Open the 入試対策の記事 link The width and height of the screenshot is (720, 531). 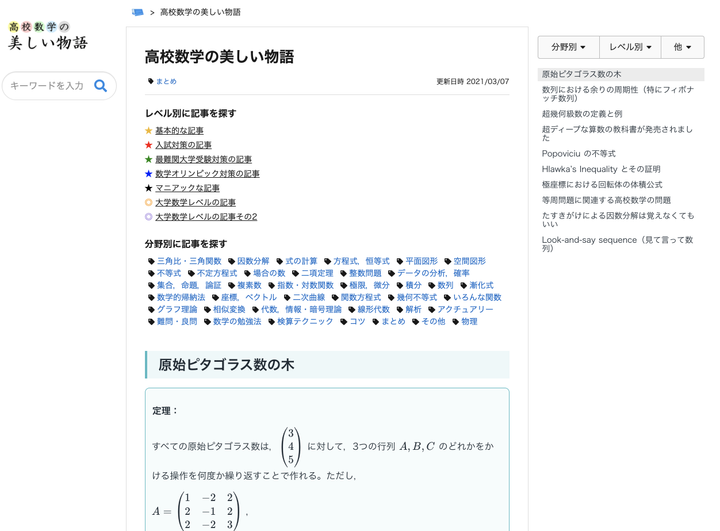pyautogui.click(x=183, y=145)
